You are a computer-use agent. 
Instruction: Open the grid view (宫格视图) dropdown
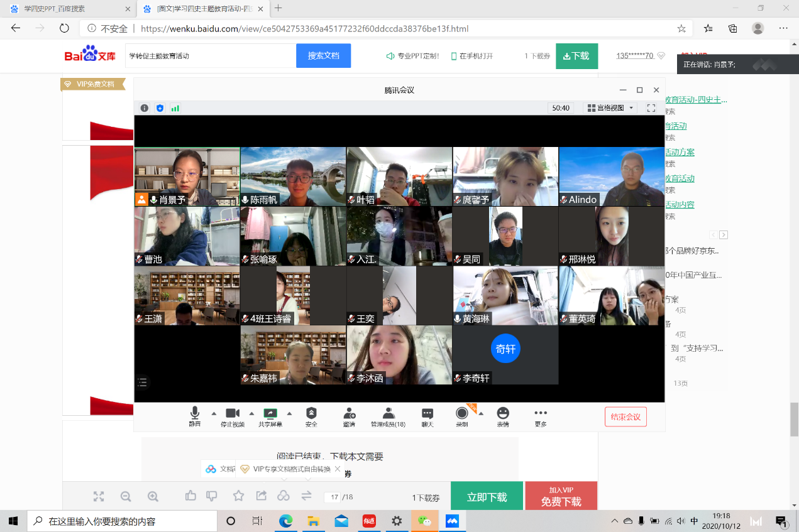pyautogui.click(x=610, y=108)
